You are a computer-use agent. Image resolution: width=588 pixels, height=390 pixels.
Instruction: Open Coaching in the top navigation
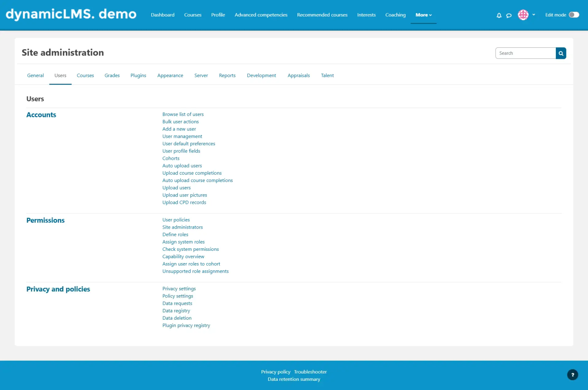[x=395, y=15]
